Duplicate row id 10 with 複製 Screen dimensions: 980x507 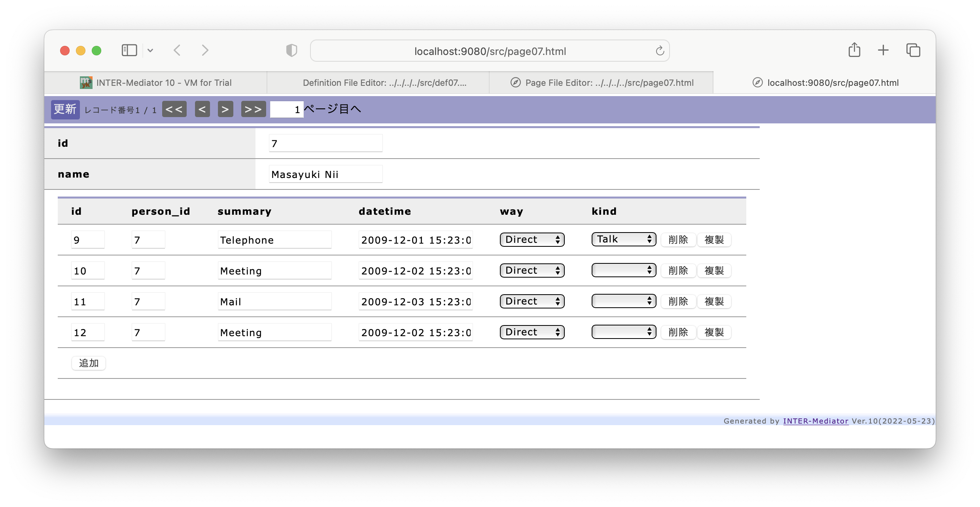[714, 271]
